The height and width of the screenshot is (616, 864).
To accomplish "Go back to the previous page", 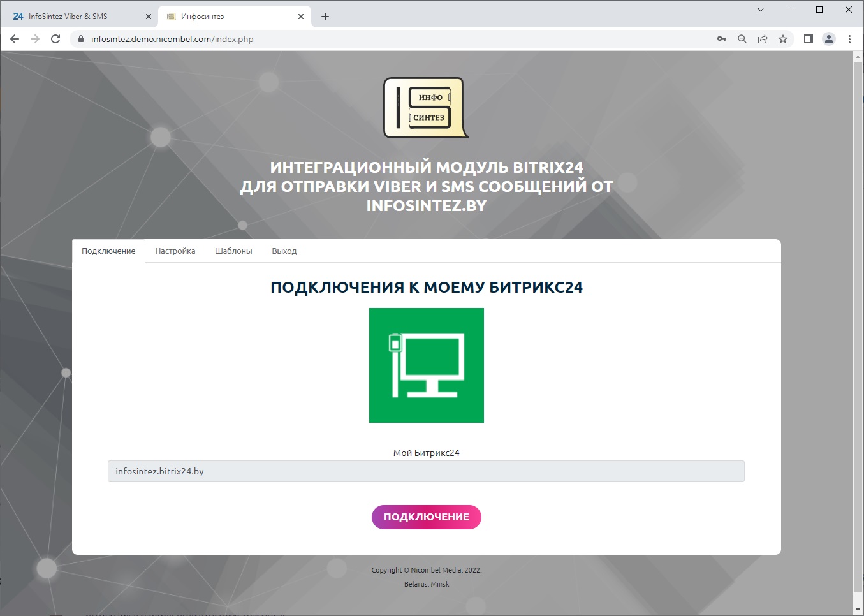I will (15, 39).
